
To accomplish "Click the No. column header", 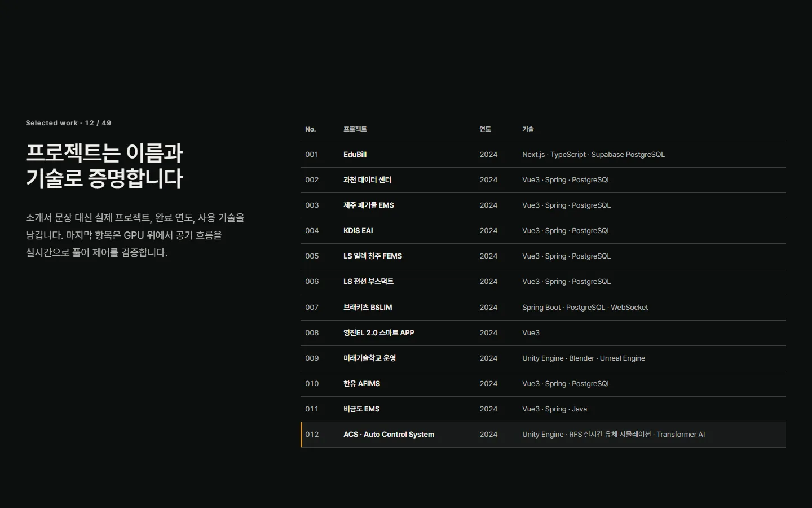I will tap(310, 129).
